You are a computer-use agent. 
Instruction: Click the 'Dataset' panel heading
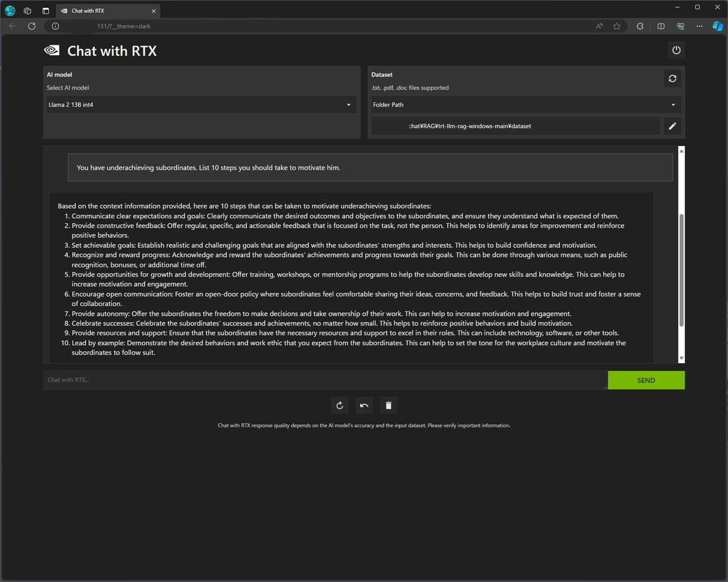pos(382,75)
